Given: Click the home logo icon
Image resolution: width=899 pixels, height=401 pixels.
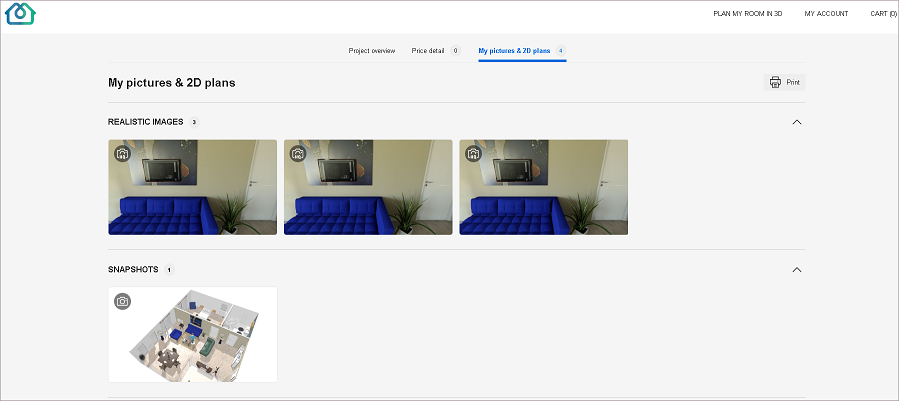Looking at the screenshot, I should [x=20, y=14].
